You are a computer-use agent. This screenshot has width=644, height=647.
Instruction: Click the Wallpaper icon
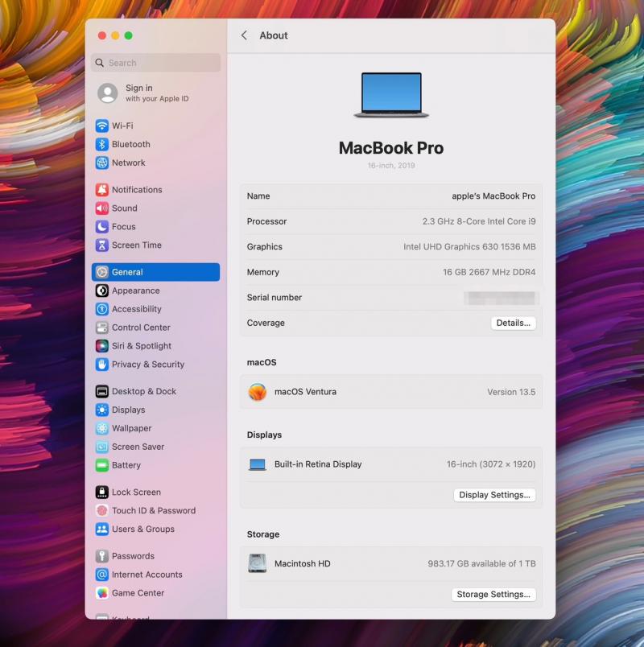tap(102, 428)
